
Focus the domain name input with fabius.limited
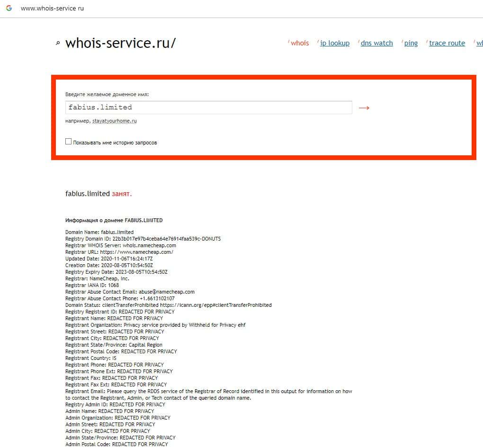click(208, 108)
